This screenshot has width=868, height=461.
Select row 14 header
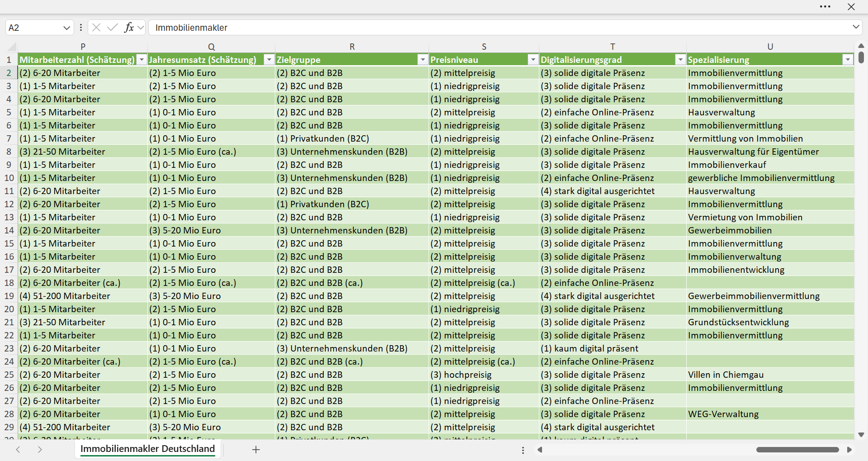[x=9, y=230]
